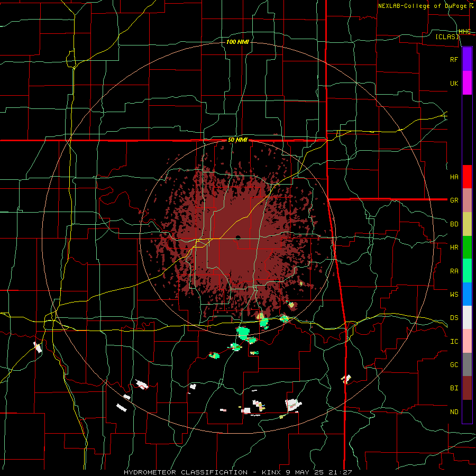Click the '[CLAS]' units label
The image size is (476, 476).
pyautogui.click(x=447, y=37)
